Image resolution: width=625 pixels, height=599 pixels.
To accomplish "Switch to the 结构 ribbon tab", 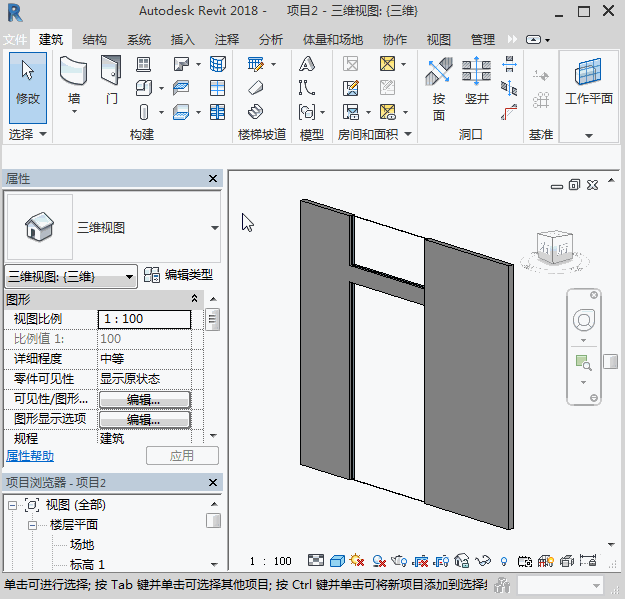I will click(95, 40).
